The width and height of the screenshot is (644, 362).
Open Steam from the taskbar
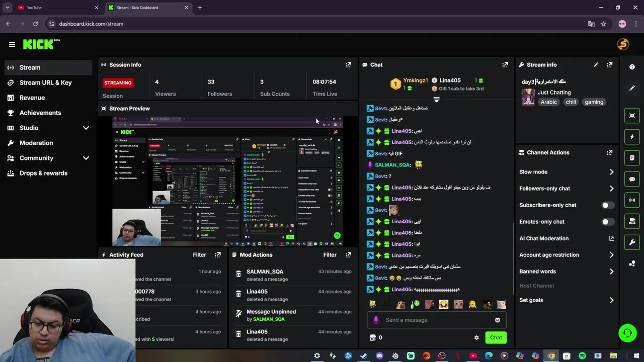364,356
